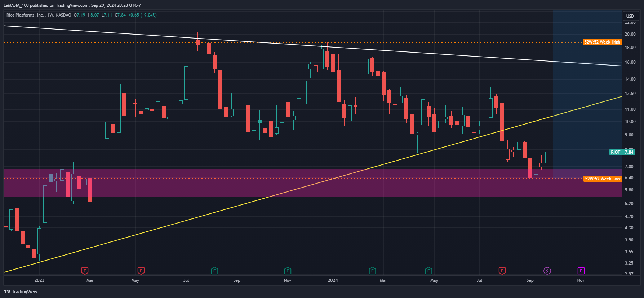Click the 16.00 price axis label

coord(630,62)
